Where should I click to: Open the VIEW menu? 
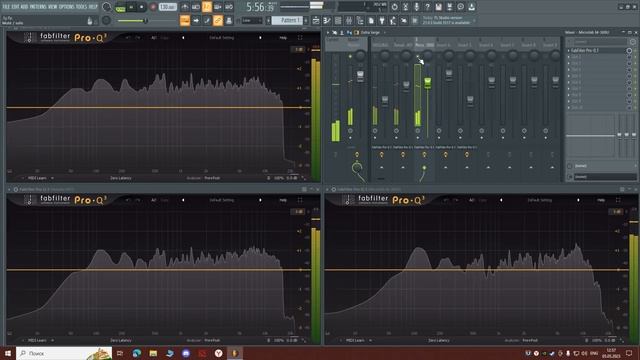(x=53, y=7)
